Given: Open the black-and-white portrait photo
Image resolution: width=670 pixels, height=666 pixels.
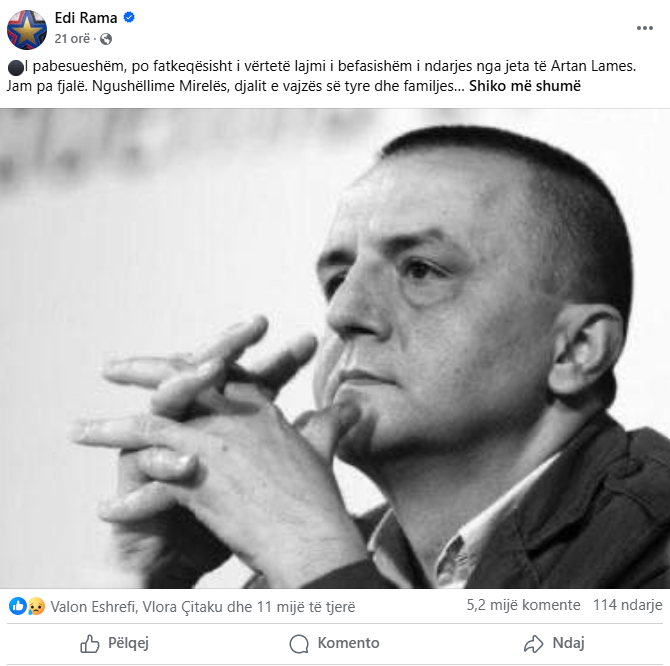Looking at the screenshot, I should pos(335,348).
